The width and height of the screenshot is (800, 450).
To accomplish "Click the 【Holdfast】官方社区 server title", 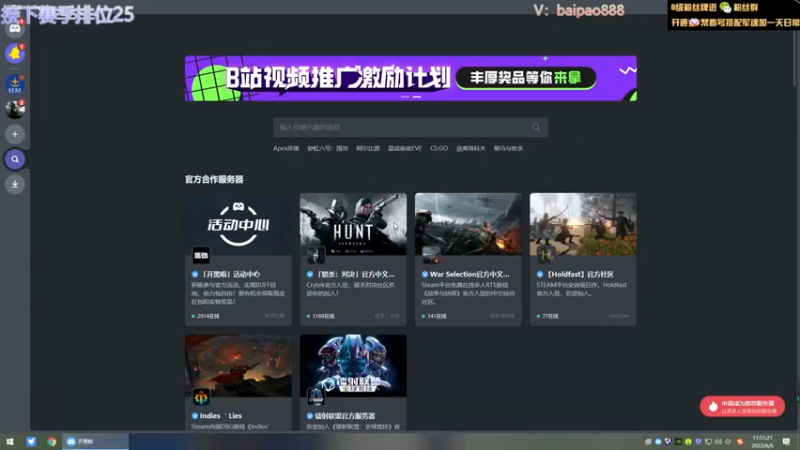I will tap(579, 274).
